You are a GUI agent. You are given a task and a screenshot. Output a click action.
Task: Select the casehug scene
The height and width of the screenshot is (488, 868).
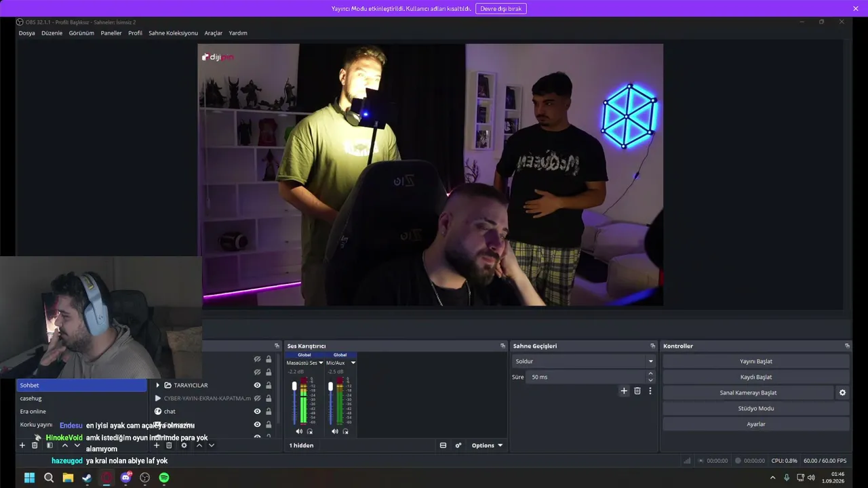tap(81, 399)
